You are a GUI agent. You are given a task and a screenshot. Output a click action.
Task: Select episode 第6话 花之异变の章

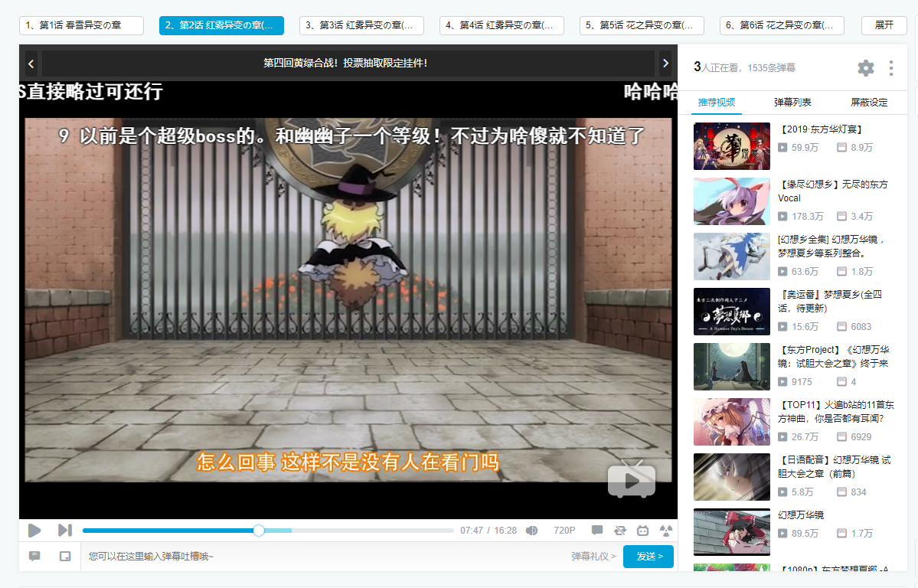[x=782, y=25]
